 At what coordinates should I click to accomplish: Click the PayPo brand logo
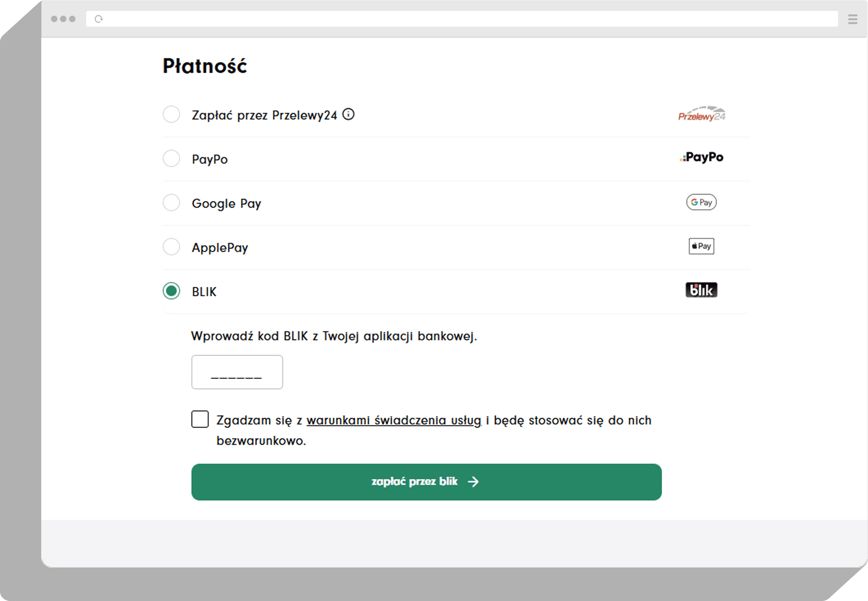tap(702, 157)
